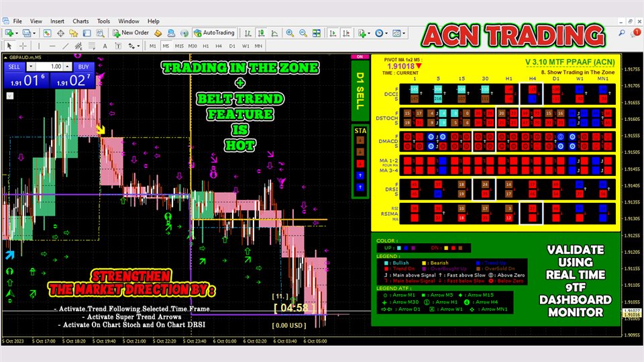This screenshot has width=644, height=362.
Task: Click the New Order button
Action: coord(131,33)
